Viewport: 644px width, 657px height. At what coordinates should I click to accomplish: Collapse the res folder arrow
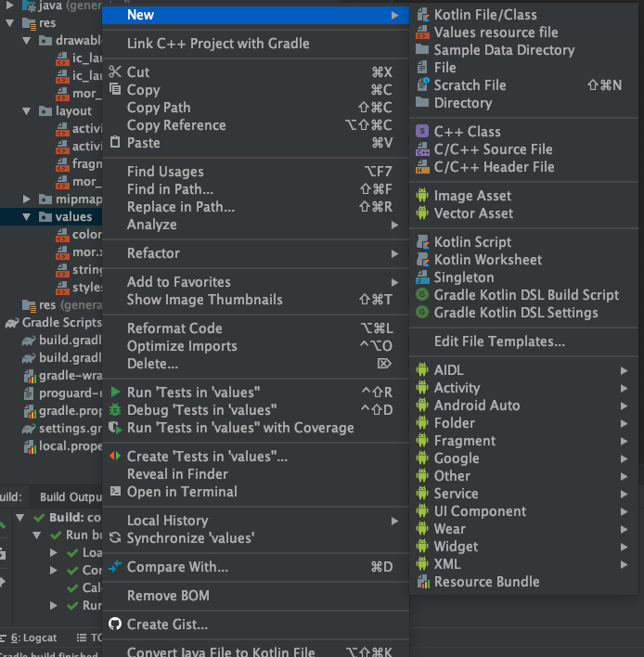click(10, 23)
